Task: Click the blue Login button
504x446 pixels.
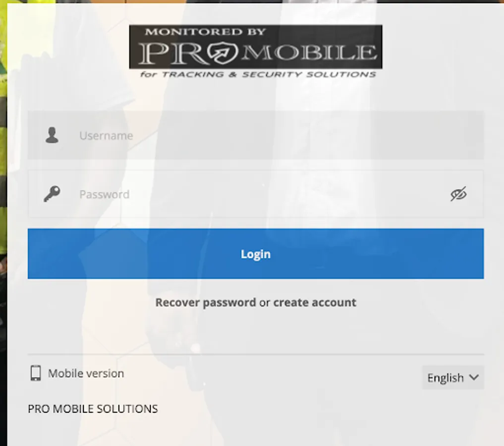Action: [256, 254]
